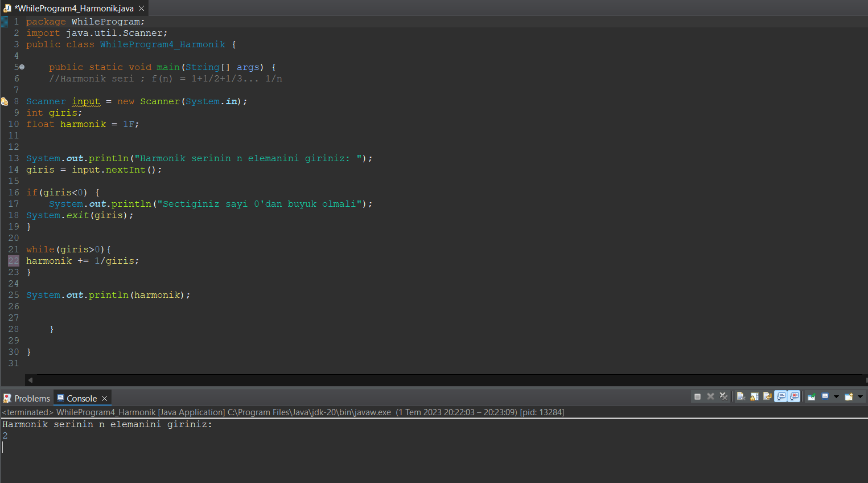Click line number 25 in the gutter
This screenshot has width=868, height=483.
point(14,295)
